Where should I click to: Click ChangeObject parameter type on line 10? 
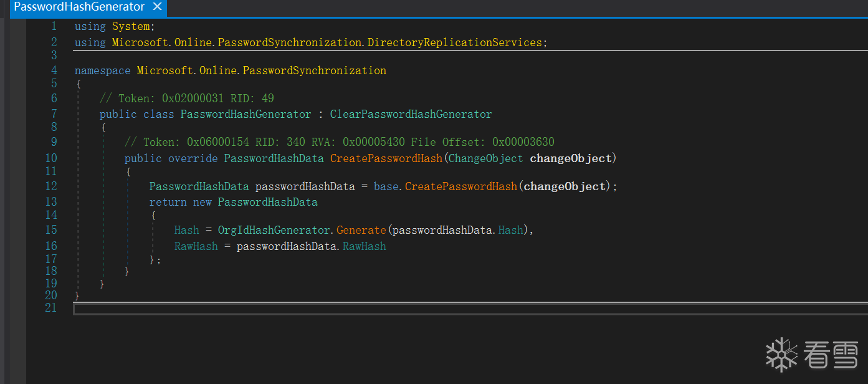485,158
